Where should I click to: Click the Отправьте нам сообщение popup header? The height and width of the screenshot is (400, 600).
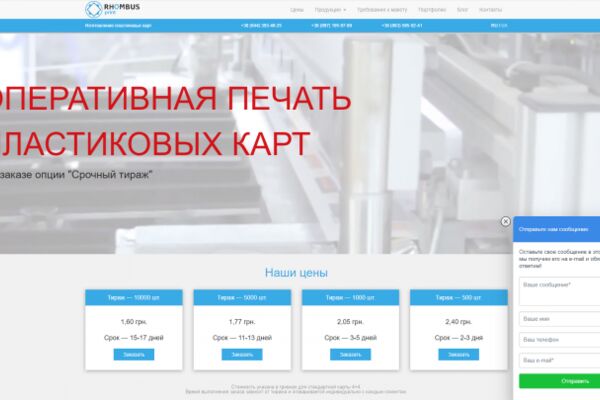coord(557,229)
